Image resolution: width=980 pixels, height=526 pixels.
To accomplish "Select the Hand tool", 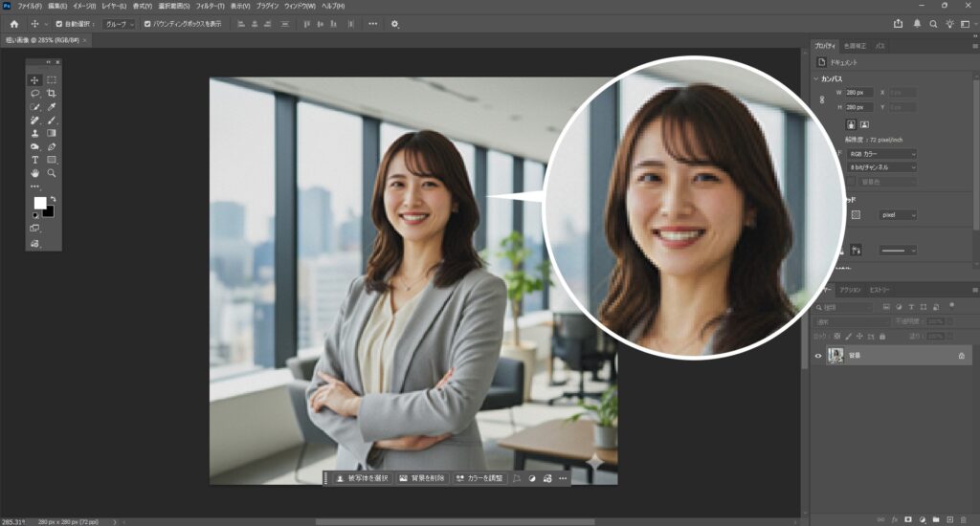I will [35, 174].
